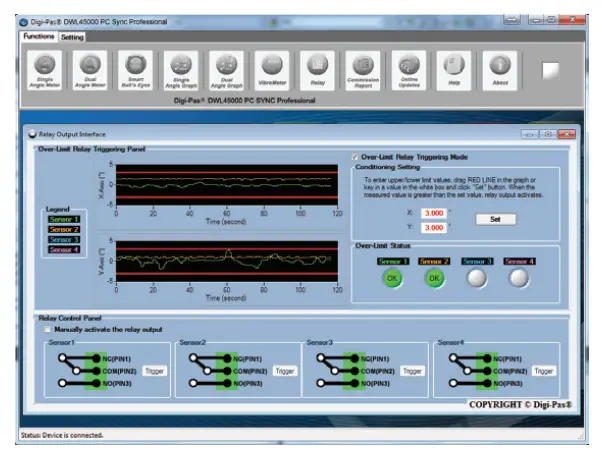The width and height of the screenshot is (602, 456).
Task: Open Dual Angle Graph
Action: pyautogui.click(x=227, y=71)
